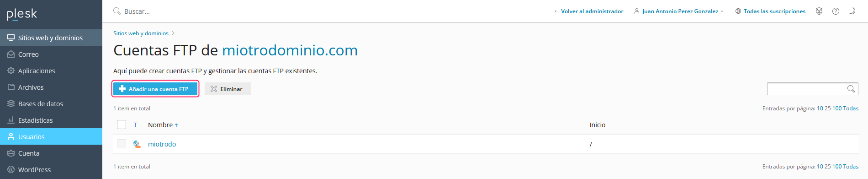Open the help question mark icon
868x179 pixels.
coord(836,11)
